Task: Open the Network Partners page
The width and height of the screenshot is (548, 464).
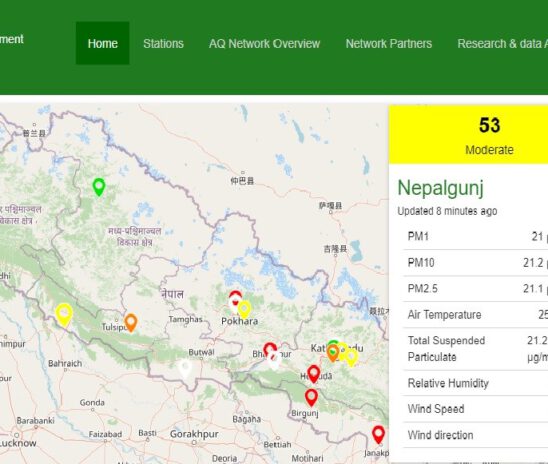Action: tap(389, 44)
